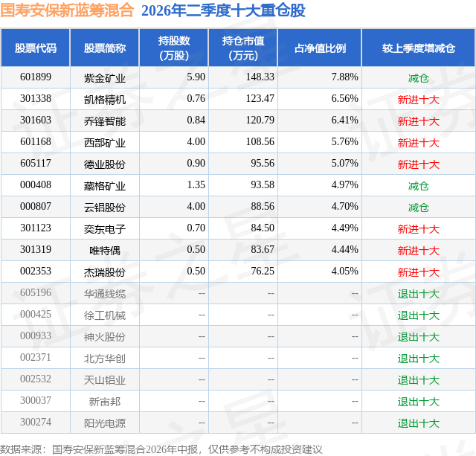The width and height of the screenshot is (476, 456).
Task: Click the 占净值比例 column header
Action: click(x=320, y=48)
